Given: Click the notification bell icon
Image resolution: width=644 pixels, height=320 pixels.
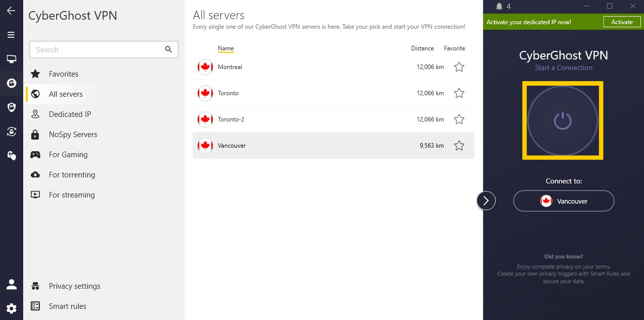Looking at the screenshot, I should click(x=499, y=7).
